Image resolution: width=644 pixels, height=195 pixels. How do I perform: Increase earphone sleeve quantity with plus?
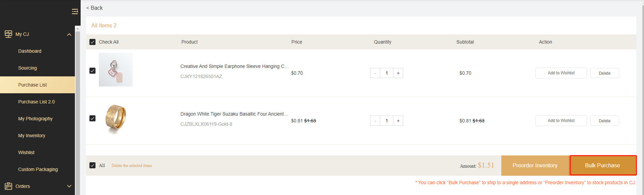398,73
